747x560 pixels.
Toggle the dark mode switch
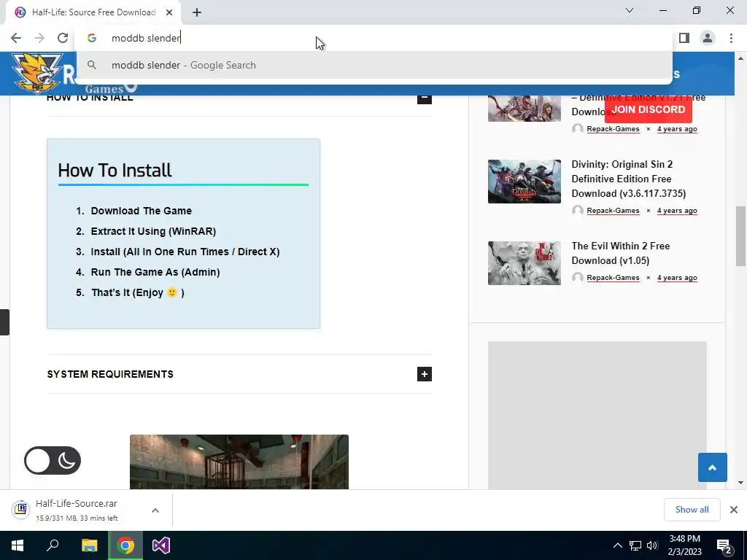tap(53, 461)
